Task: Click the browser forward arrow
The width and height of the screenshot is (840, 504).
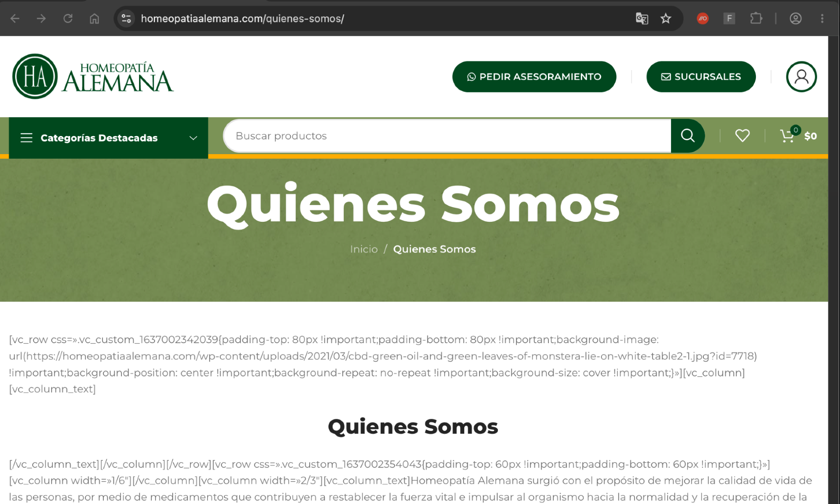Action: click(41, 18)
